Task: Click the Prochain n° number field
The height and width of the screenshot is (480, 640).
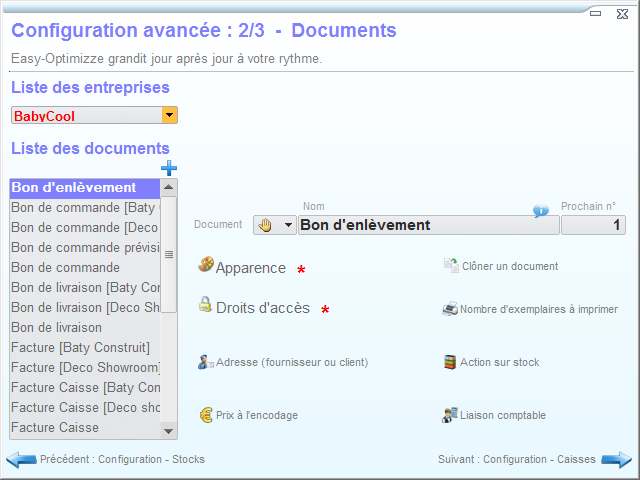Action: (x=592, y=225)
